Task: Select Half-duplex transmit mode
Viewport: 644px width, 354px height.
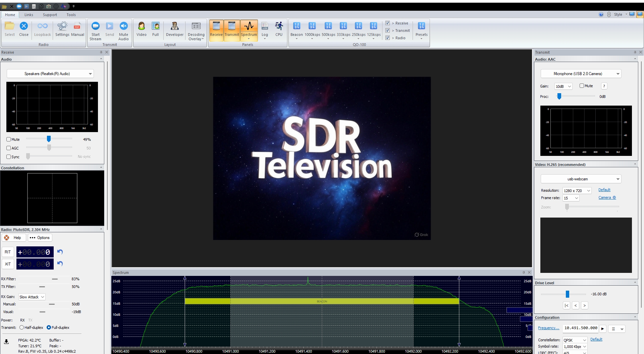Action: point(22,328)
